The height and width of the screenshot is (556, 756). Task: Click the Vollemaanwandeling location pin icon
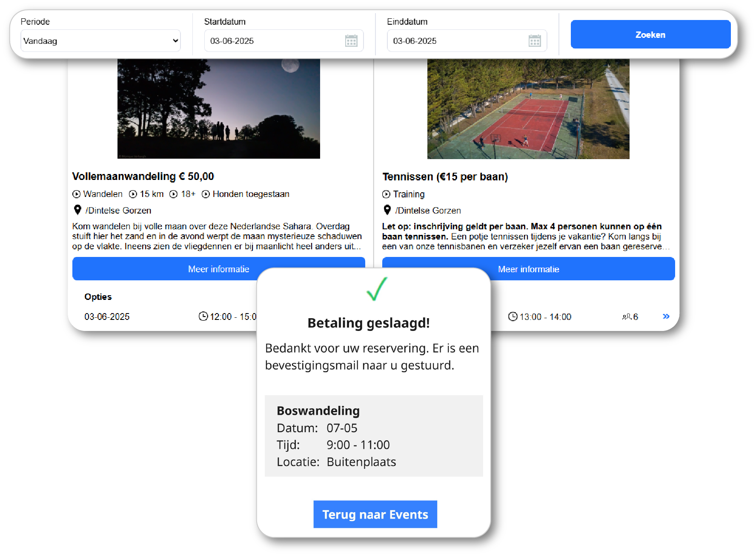tap(77, 210)
